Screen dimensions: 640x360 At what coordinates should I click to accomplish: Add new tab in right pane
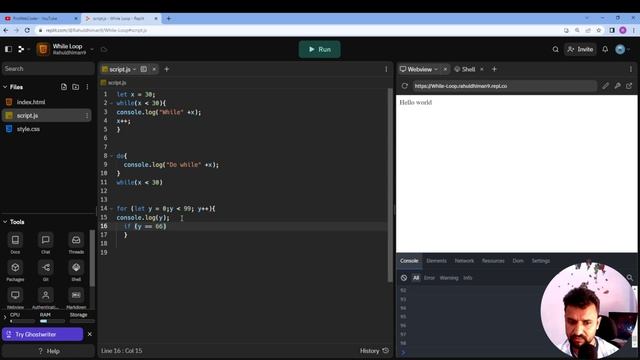pyautogui.click(x=494, y=69)
